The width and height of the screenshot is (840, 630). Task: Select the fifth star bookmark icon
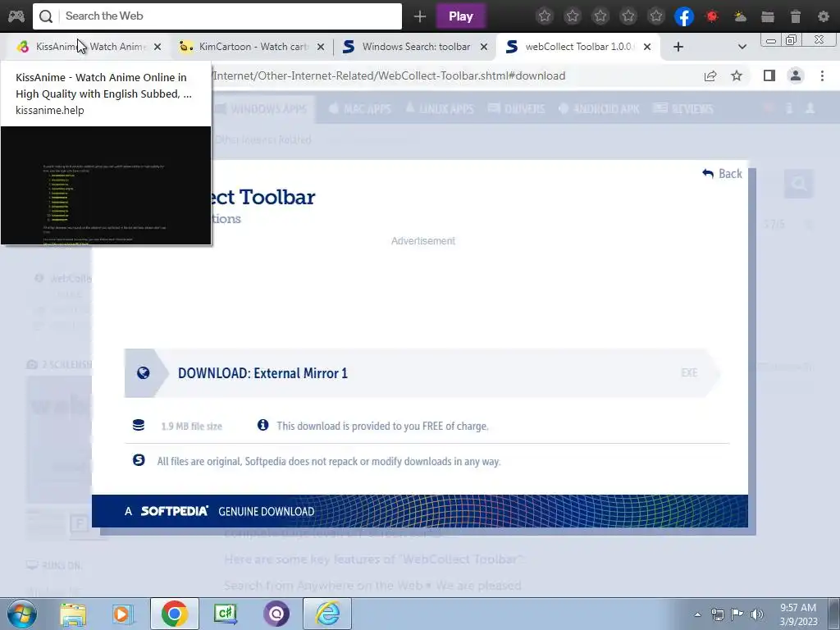pyautogui.click(x=656, y=16)
